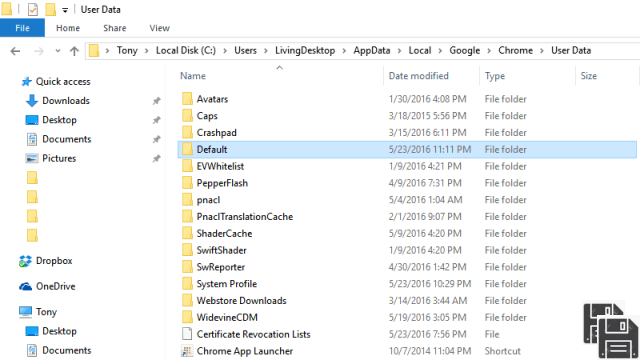The image size is (640, 360).
Task: Click Tony in the address breadcrumb
Action: click(127, 51)
